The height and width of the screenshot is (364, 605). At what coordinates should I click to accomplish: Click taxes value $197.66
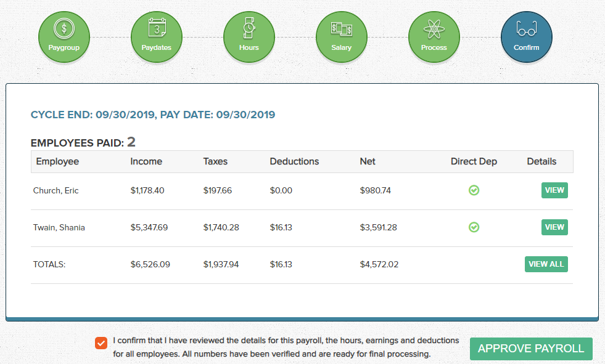218,190
